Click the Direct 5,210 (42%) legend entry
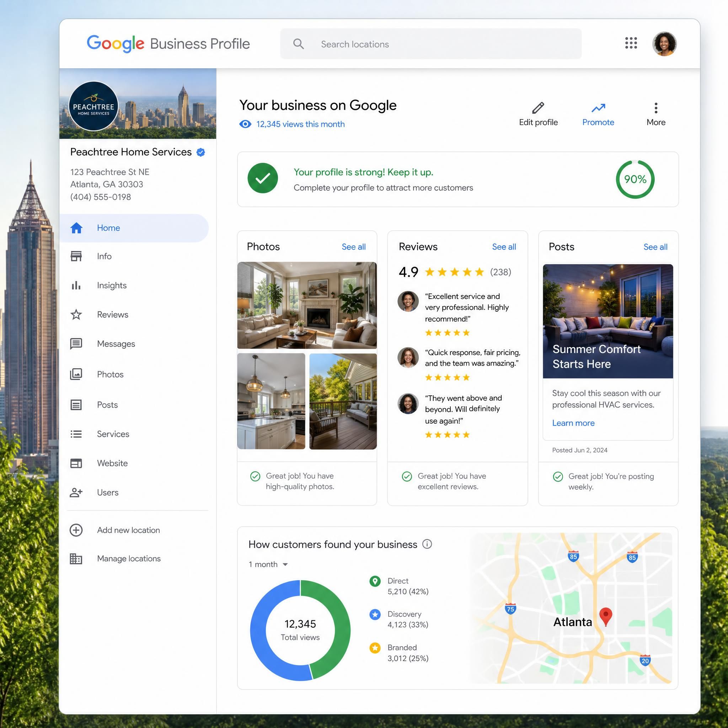The width and height of the screenshot is (728, 728). (x=400, y=586)
